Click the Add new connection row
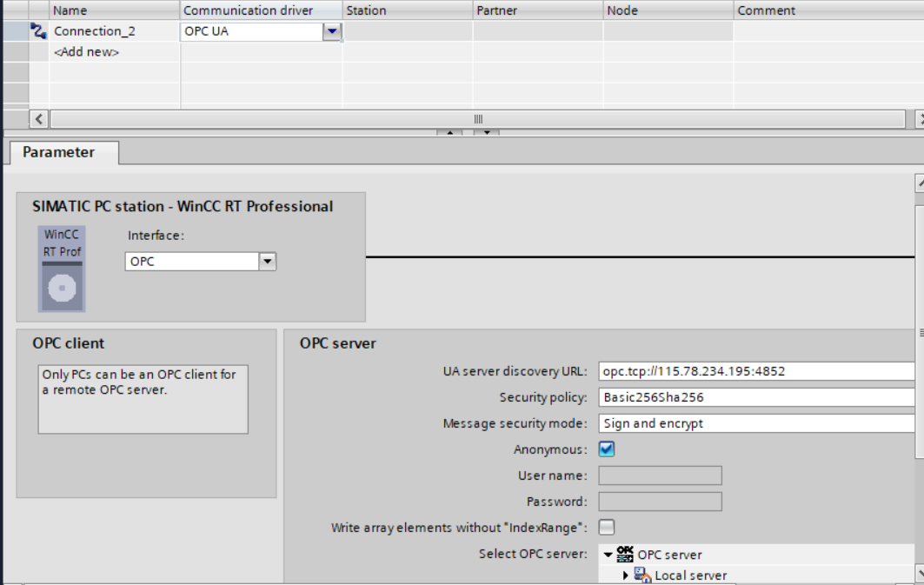The width and height of the screenshot is (924, 585). [x=87, y=52]
